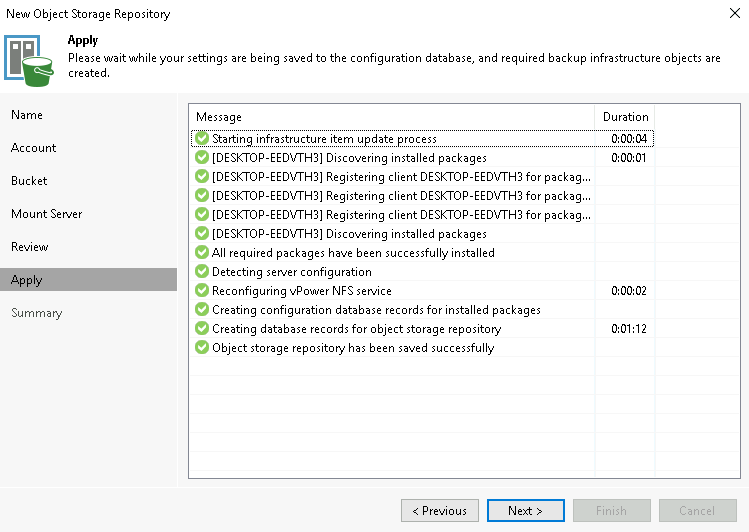Click the Duration column header
This screenshot has height=532, width=749.
click(625, 117)
